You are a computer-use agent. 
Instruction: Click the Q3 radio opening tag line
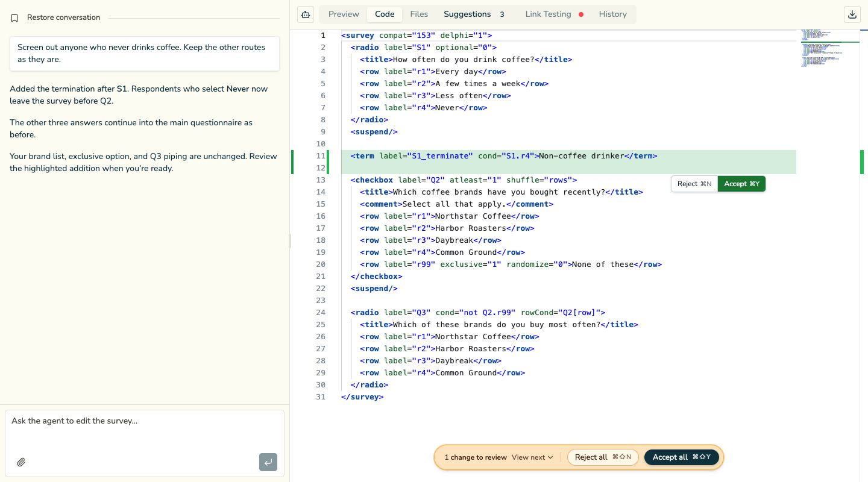478,313
